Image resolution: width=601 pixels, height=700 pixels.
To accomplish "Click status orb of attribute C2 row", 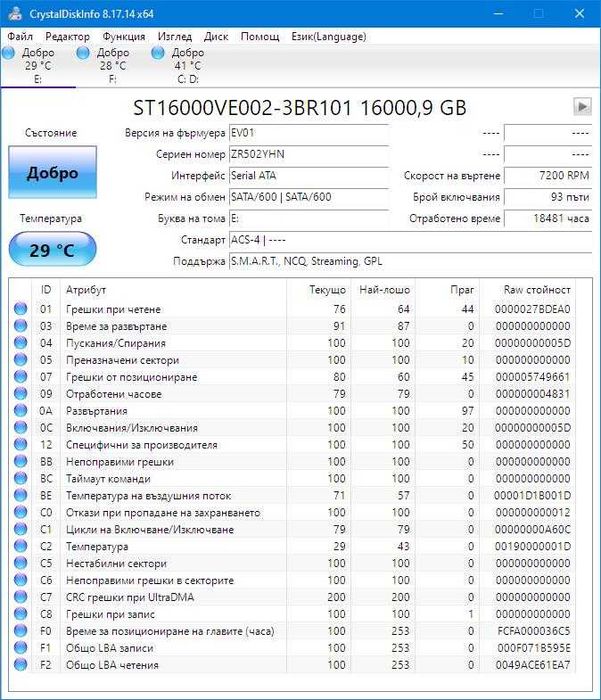I will click(x=21, y=546).
